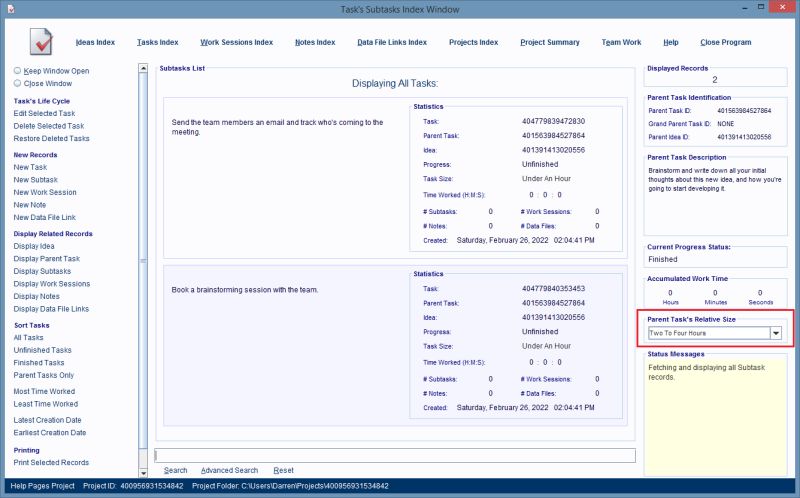Open Notes Index menu
The image size is (800, 498).
click(315, 42)
